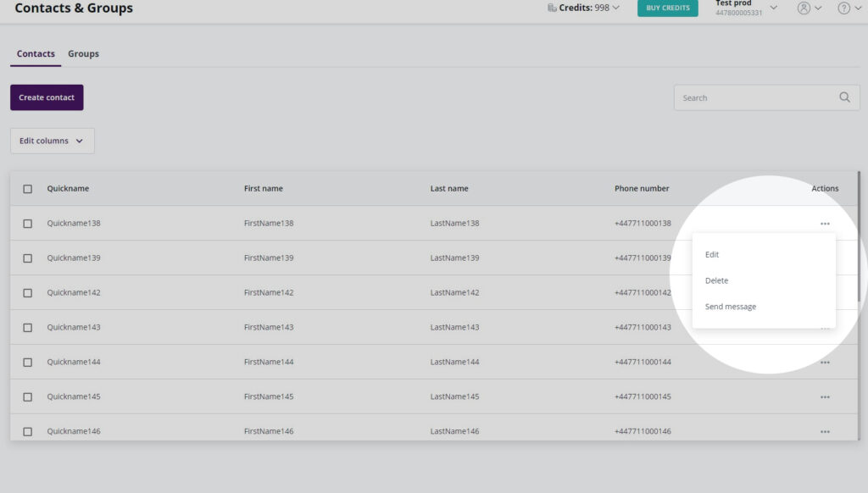Open the actions ellipsis for Quickname142
The width and height of the screenshot is (868, 493).
coord(825,292)
